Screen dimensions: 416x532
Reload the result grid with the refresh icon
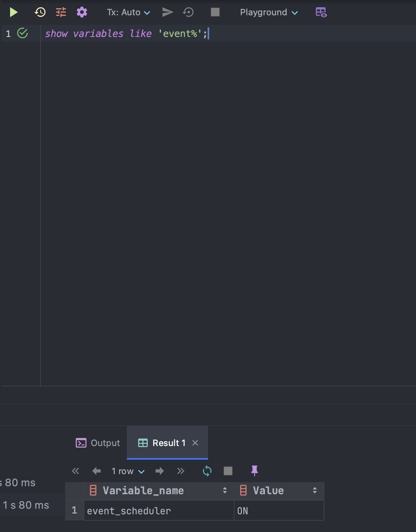207,471
